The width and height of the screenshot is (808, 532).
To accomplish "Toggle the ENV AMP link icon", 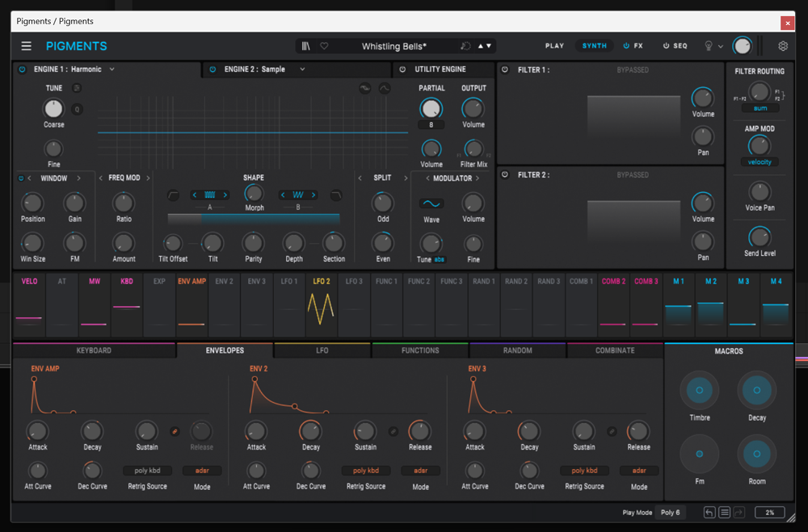I will coord(174,431).
